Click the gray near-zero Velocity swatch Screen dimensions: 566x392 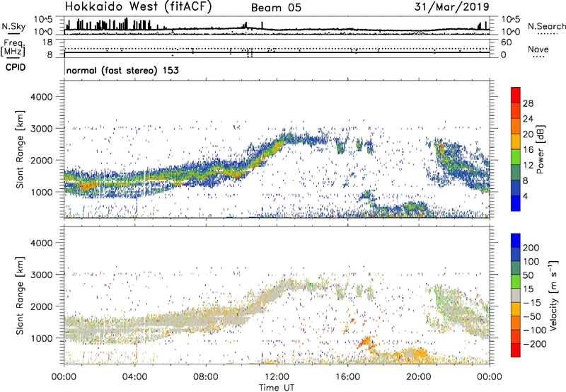(516, 295)
